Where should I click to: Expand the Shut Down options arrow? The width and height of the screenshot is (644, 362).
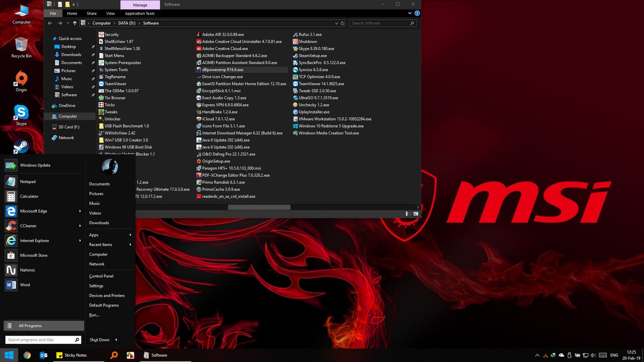(116, 340)
